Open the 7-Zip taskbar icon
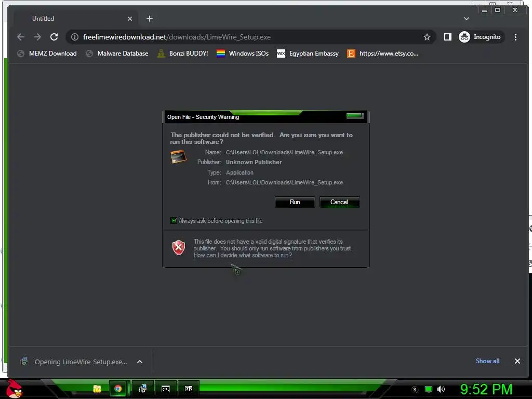Screen dimensions: 532x399 pos(189,389)
